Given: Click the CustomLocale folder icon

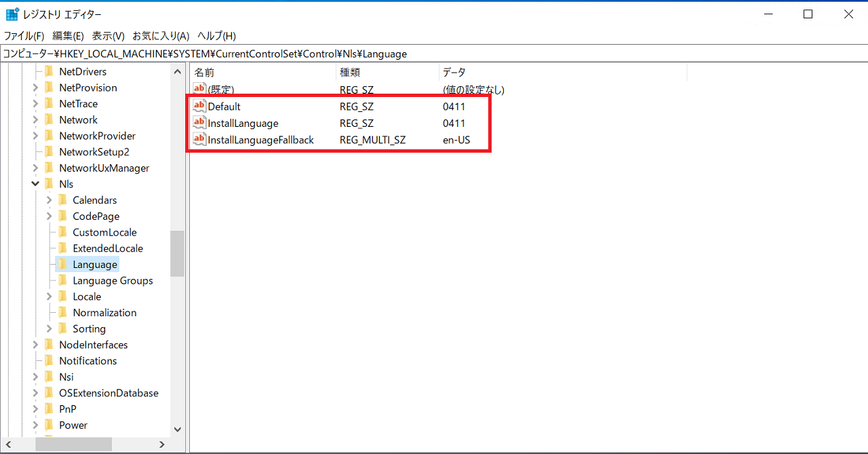Looking at the screenshot, I should [x=62, y=232].
